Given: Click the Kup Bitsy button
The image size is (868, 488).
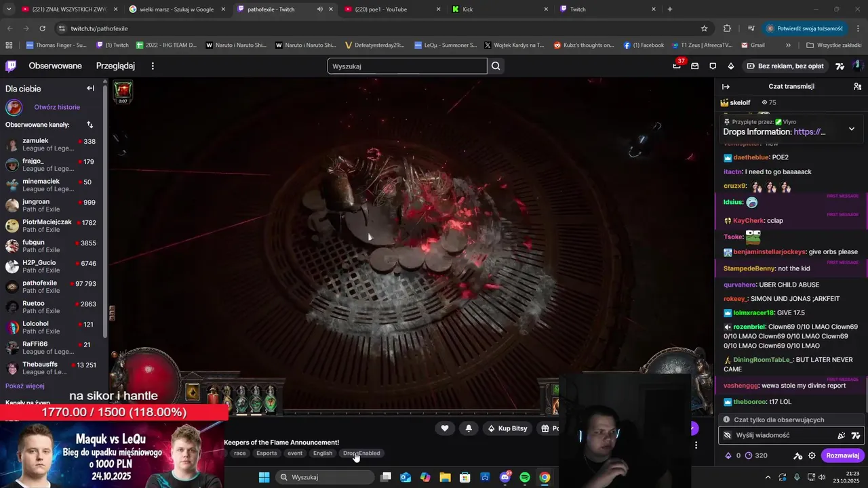Looking at the screenshot, I should pos(507,428).
